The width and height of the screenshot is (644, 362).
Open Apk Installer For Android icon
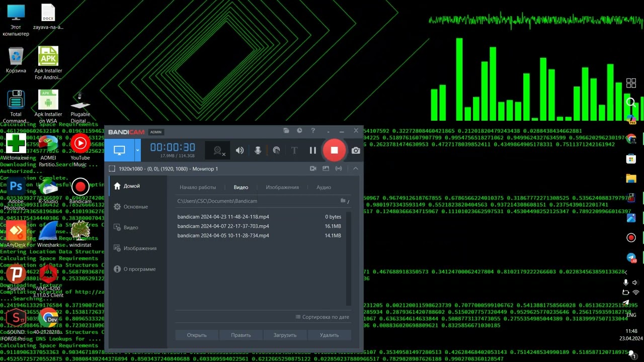tap(48, 63)
